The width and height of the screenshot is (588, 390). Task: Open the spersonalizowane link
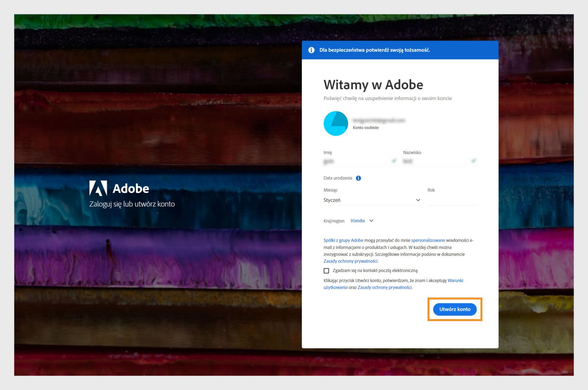click(x=428, y=240)
